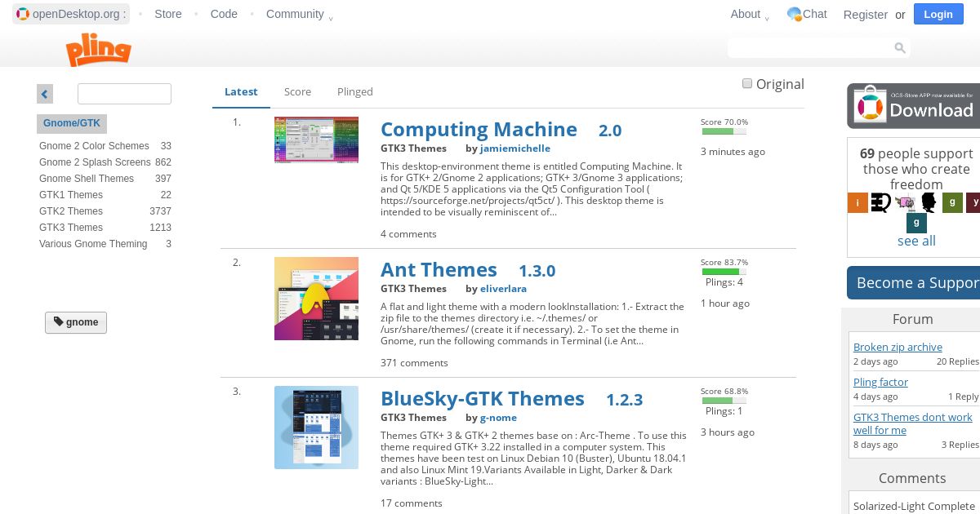Click the black EQ supporter avatar
Image resolution: width=980 pixels, height=514 pixels.
click(881, 202)
